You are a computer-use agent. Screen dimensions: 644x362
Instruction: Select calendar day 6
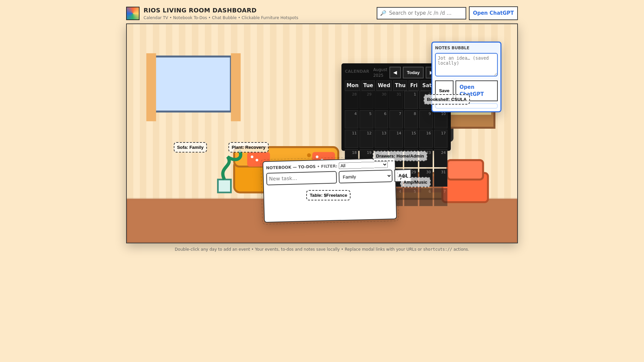coord(381,119)
